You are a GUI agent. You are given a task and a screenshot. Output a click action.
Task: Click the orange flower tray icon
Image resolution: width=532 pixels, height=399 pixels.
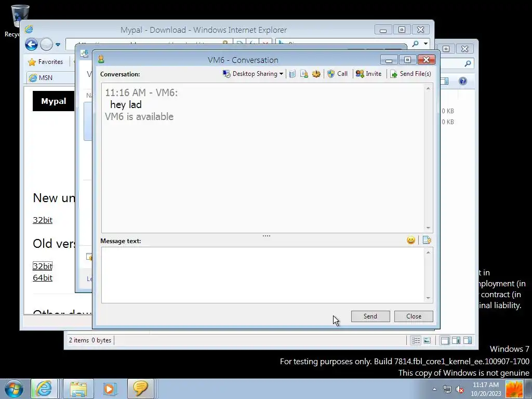(x=514, y=389)
